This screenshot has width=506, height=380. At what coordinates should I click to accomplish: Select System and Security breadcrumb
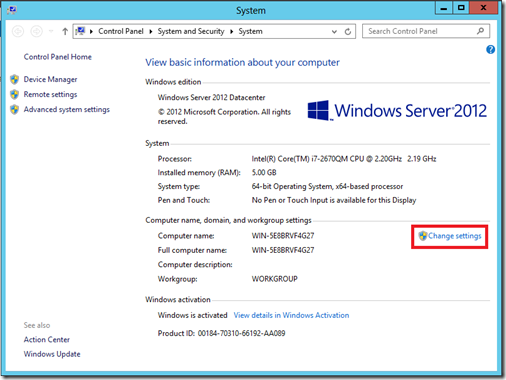pos(191,31)
